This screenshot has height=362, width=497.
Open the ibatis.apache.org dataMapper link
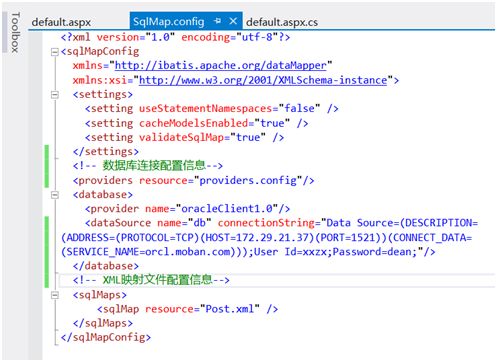(x=220, y=65)
